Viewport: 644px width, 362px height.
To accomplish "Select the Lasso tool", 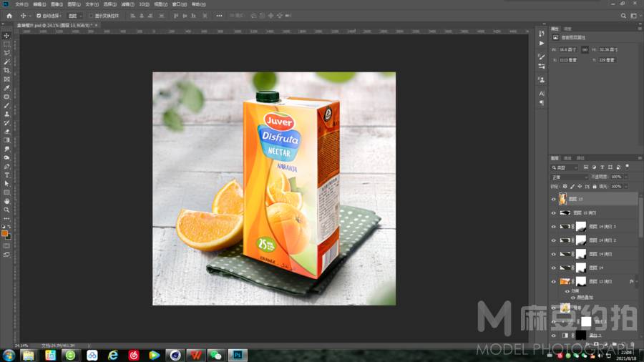I will click(x=6, y=53).
